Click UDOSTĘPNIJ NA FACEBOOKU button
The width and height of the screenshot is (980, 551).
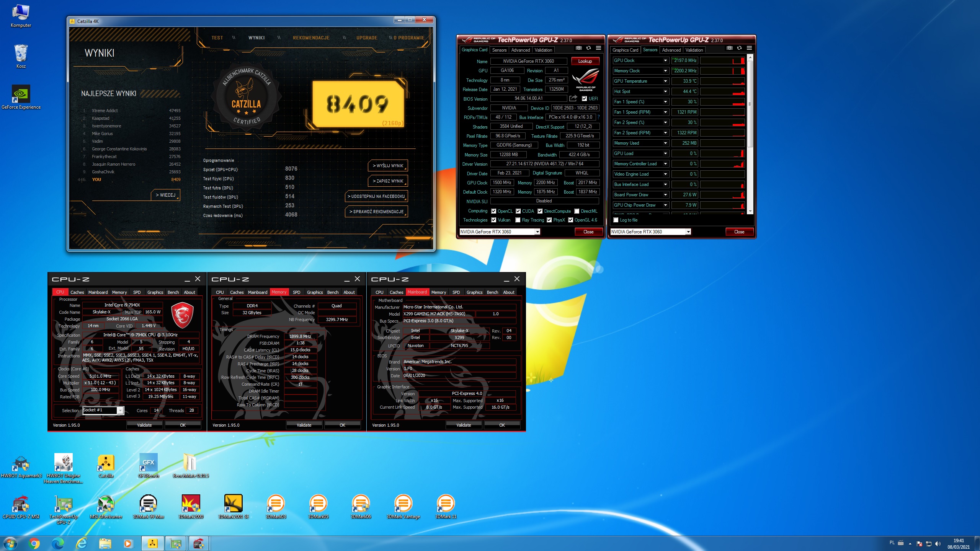click(376, 196)
